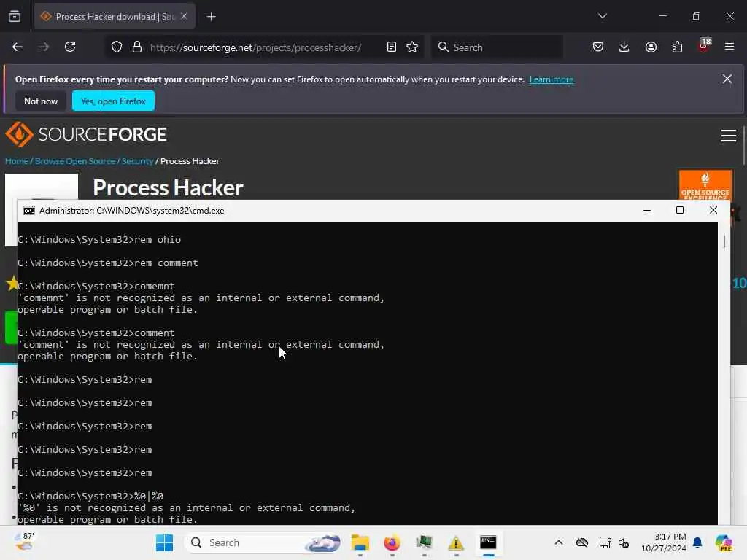
Task: Open the Learn more link
Action: [551, 79]
